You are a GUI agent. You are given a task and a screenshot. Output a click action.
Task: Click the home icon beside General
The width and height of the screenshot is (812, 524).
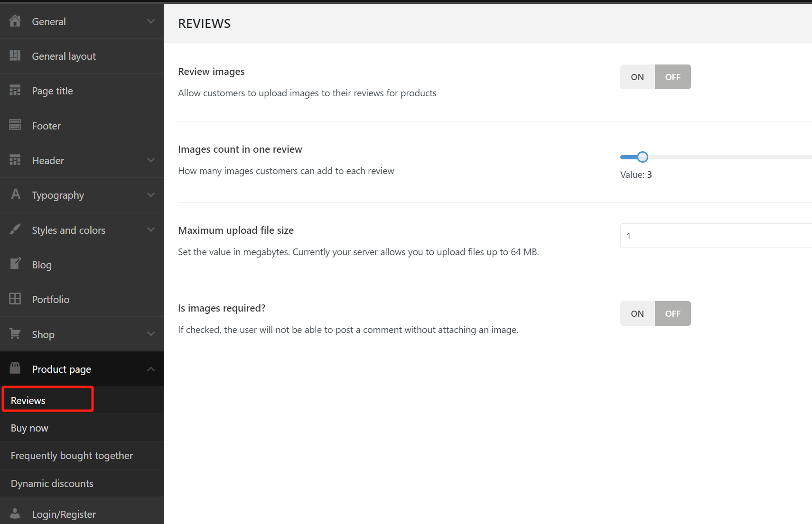(x=15, y=21)
